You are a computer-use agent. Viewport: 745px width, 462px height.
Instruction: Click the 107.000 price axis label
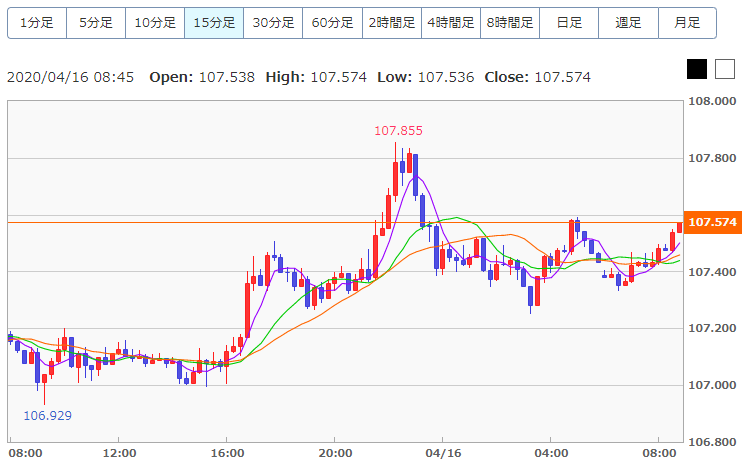pos(712,385)
